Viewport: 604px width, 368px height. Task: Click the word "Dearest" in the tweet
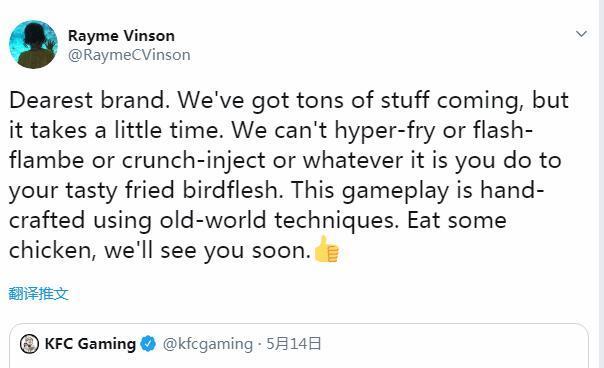click(x=51, y=100)
